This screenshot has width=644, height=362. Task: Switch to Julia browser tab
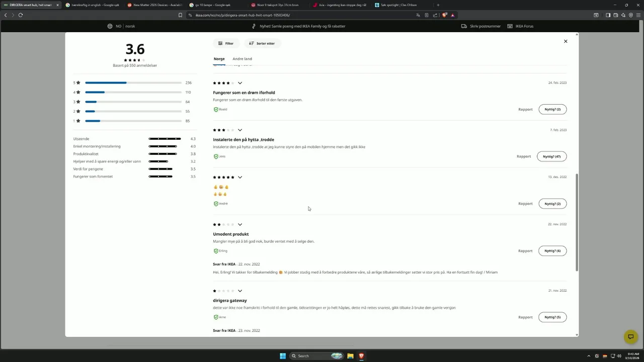pyautogui.click(x=340, y=5)
